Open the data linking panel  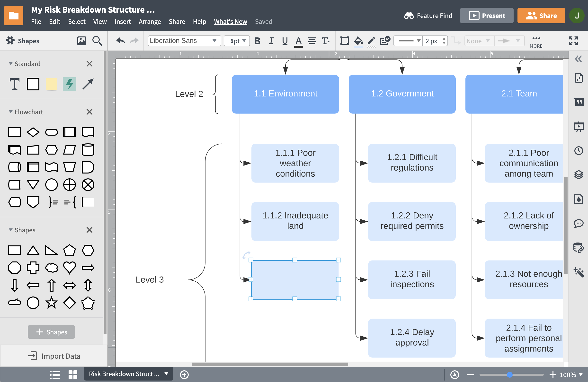click(579, 248)
